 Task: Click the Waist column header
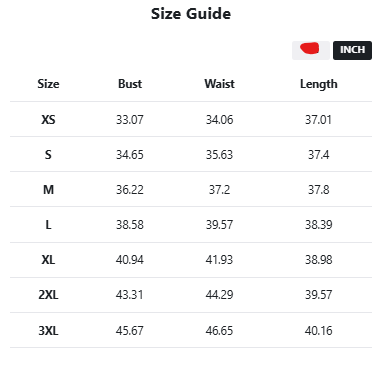[219, 84]
